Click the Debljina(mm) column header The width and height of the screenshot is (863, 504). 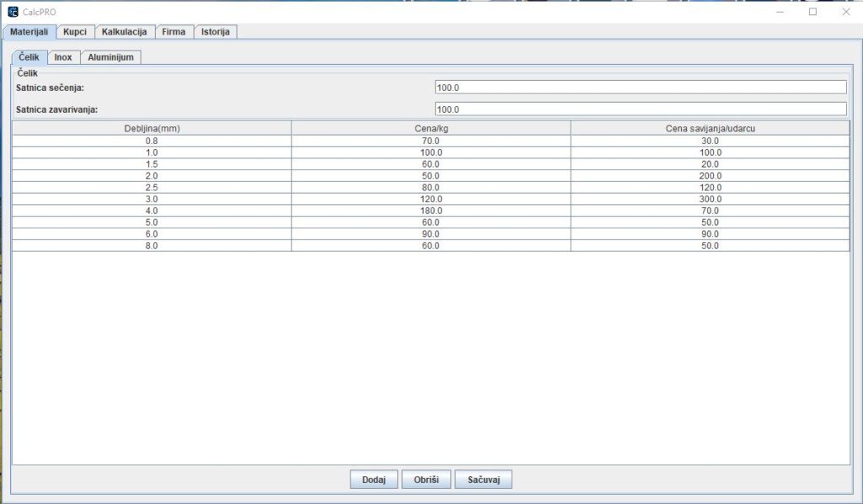point(152,128)
